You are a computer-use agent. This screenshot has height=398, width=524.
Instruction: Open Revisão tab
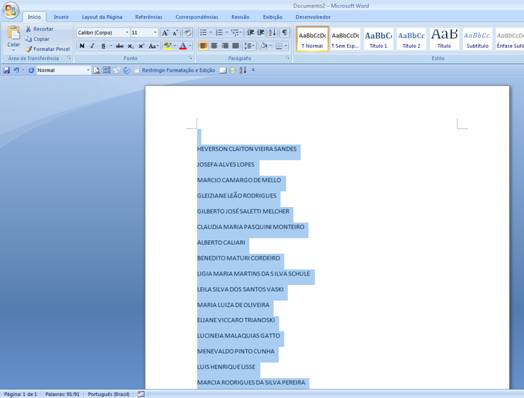tap(240, 17)
